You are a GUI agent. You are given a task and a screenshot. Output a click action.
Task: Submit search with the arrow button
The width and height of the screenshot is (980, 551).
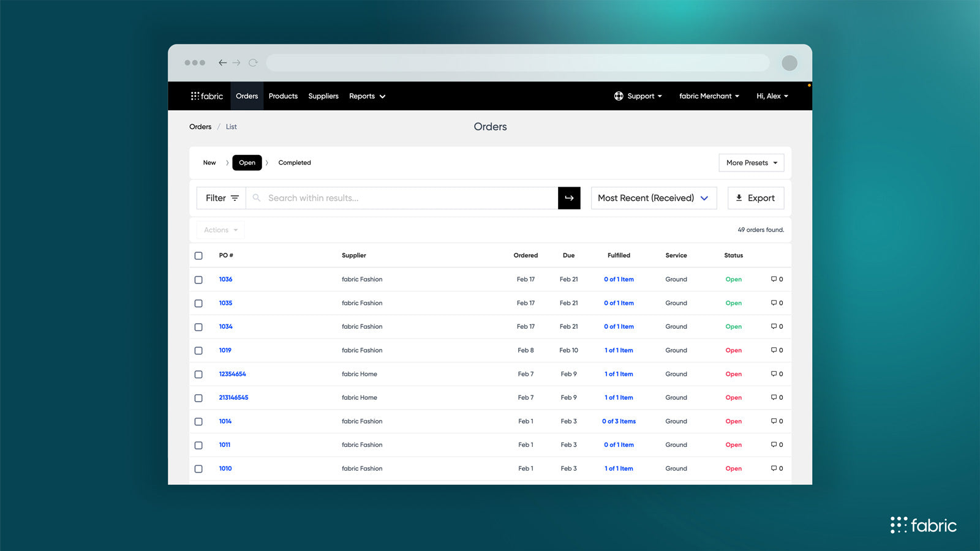[x=569, y=198]
